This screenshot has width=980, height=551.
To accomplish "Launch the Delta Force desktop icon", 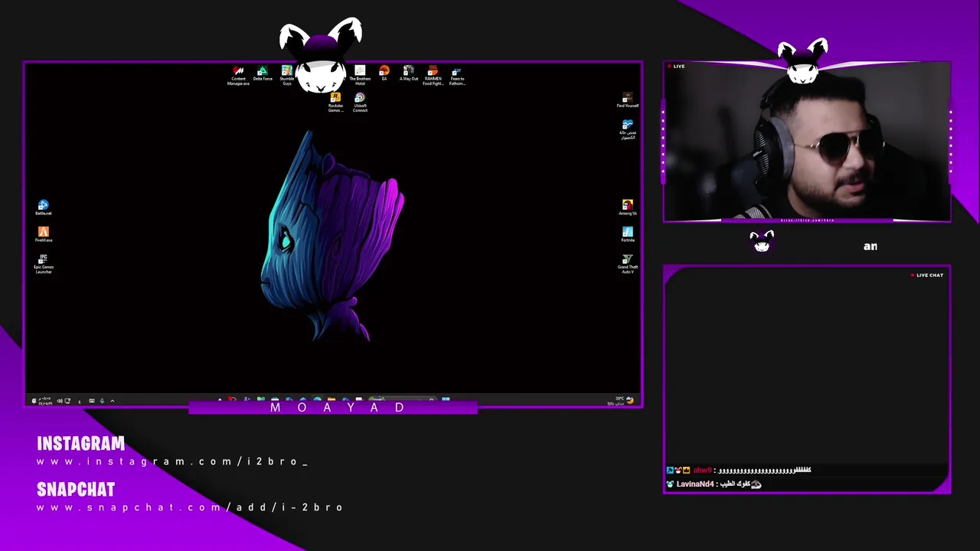I will 263,74.
